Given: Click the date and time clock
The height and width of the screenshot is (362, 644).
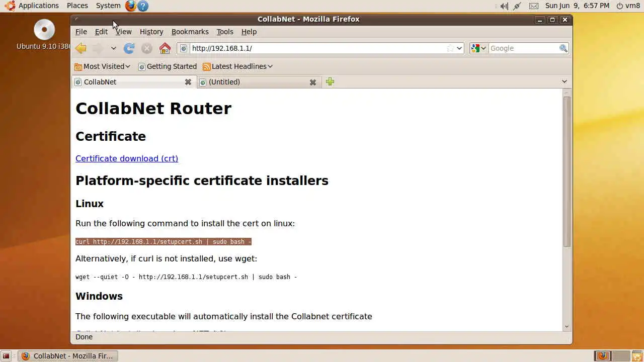Looking at the screenshot, I should click(577, 6).
